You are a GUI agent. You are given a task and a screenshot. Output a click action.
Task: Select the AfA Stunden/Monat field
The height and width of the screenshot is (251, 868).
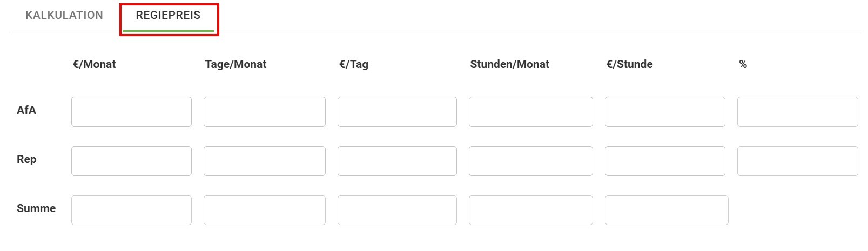pyautogui.click(x=530, y=112)
